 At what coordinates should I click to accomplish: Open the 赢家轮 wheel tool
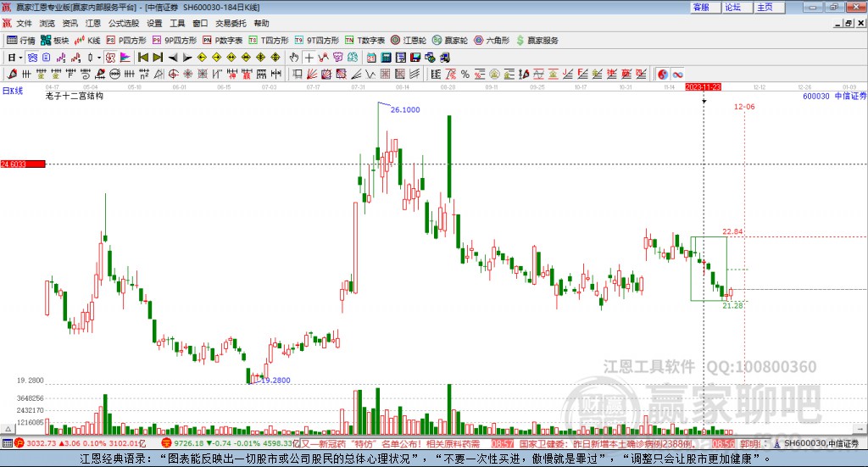coord(449,41)
